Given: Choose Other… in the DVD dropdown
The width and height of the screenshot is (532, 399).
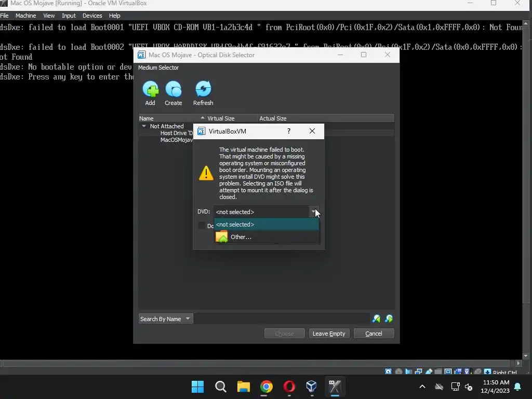Looking at the screenshot, I should pos(267,237).
